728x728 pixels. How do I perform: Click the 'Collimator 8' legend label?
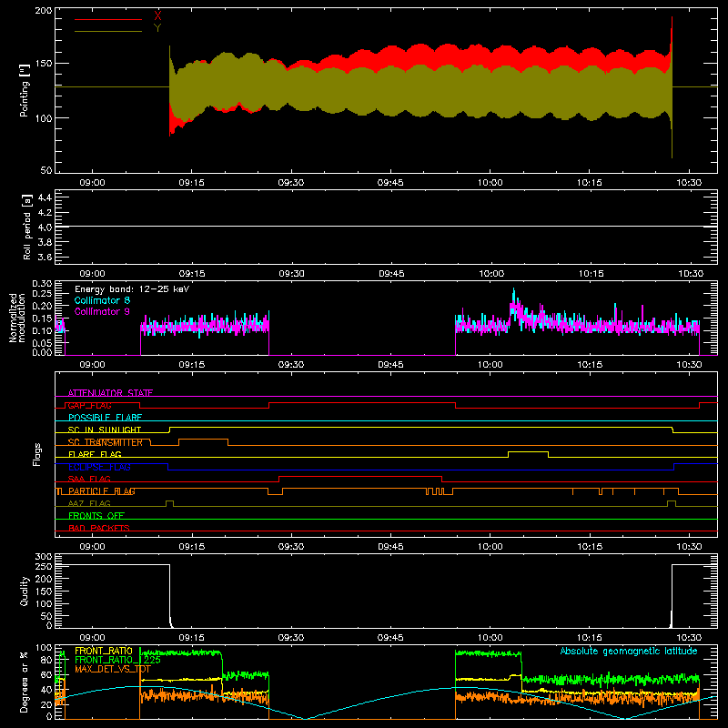click(x=102, y=300)
